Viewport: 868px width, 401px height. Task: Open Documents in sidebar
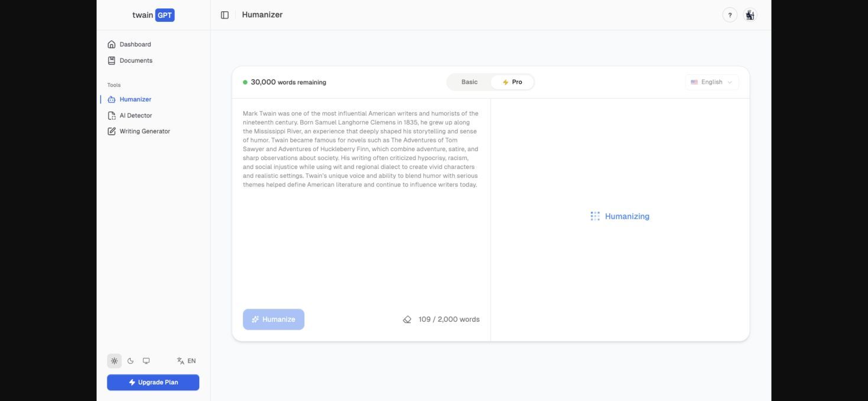(130, 60)
